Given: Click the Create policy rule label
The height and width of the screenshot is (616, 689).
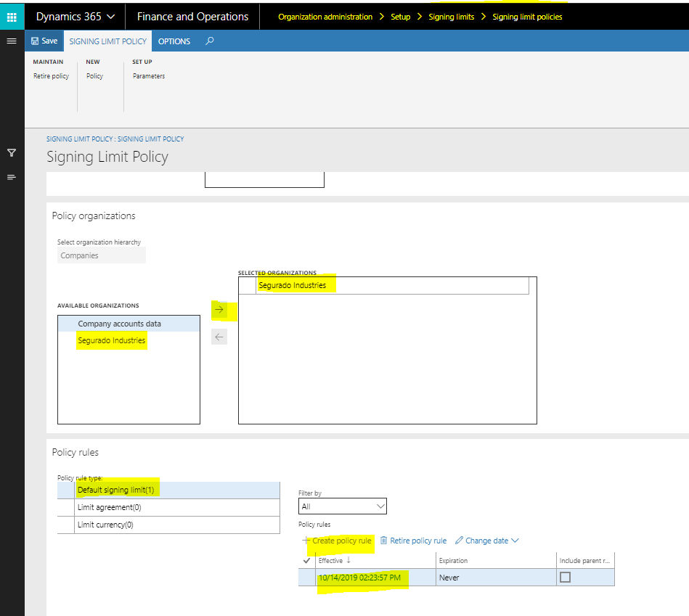Looking at the screenshot, I should pyautogui.click(x=342, y=541).
